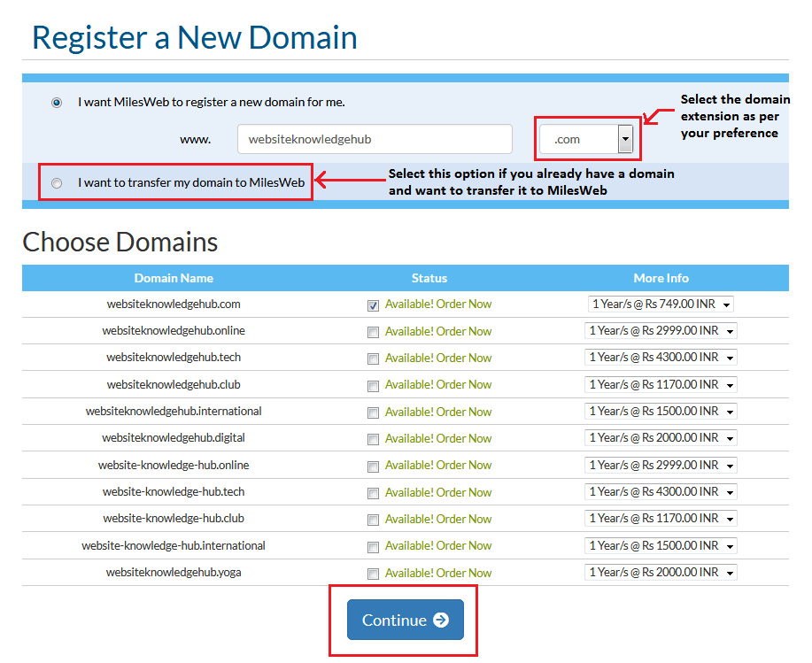The height and width of the screenshot is (663, 812).
Task: Click the Continue button
Action: [x=406, y=620]
